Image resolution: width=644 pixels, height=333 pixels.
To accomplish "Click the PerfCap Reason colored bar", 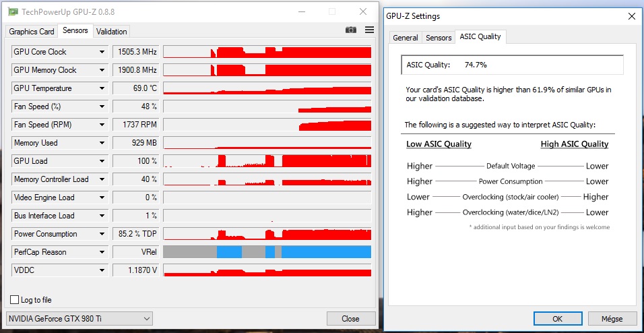I will pos(267,252).
